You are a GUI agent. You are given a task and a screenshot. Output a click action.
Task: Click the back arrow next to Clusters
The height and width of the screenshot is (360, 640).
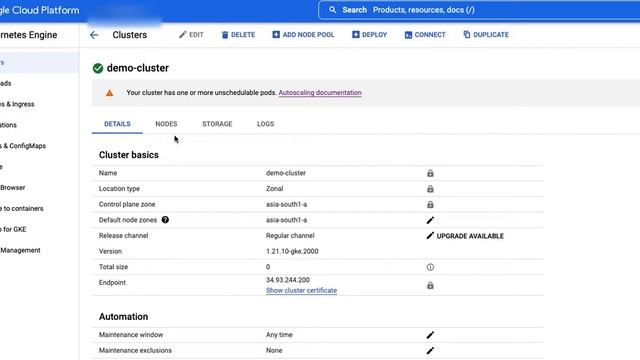point(94,35)
